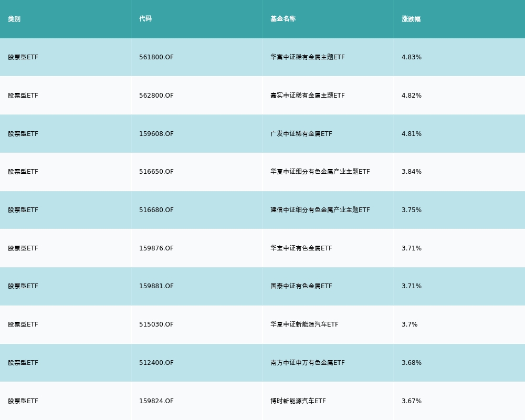The image size is (525, 420).
Task: Click fund name 华夏中证细分有色金属产业主题ETF
Action: click(x=320, y=172)
